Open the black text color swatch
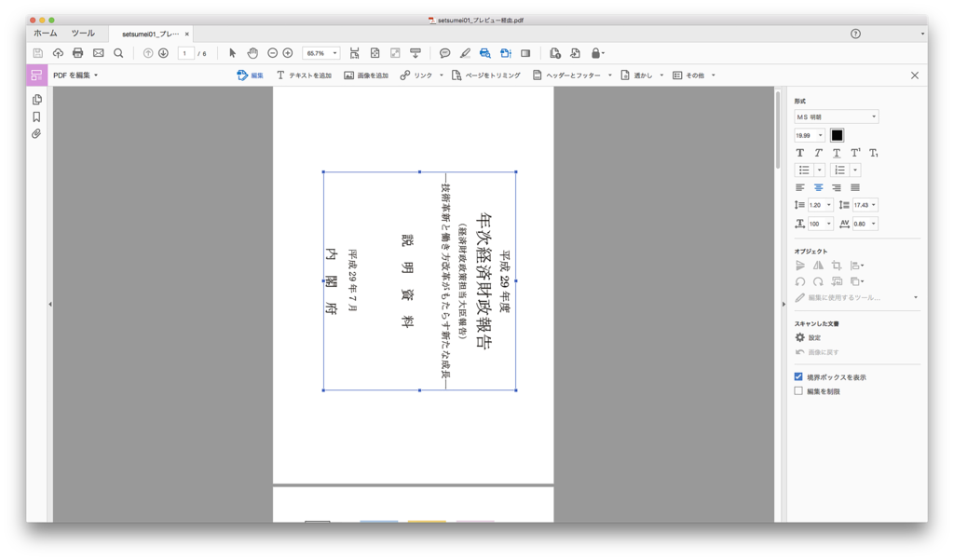The height and width of the screenshot is (560, 954). [837, 135]
